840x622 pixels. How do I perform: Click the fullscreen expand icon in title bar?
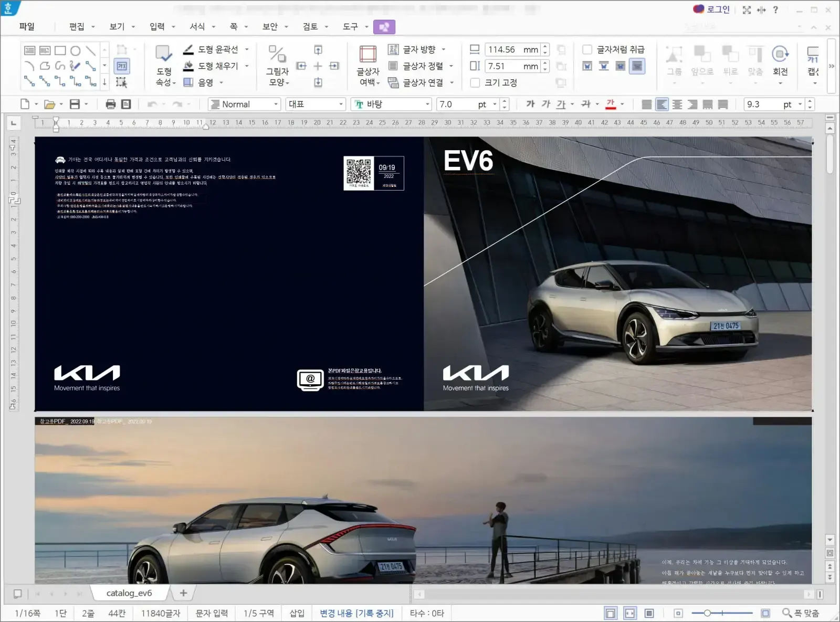pos(747,10)
